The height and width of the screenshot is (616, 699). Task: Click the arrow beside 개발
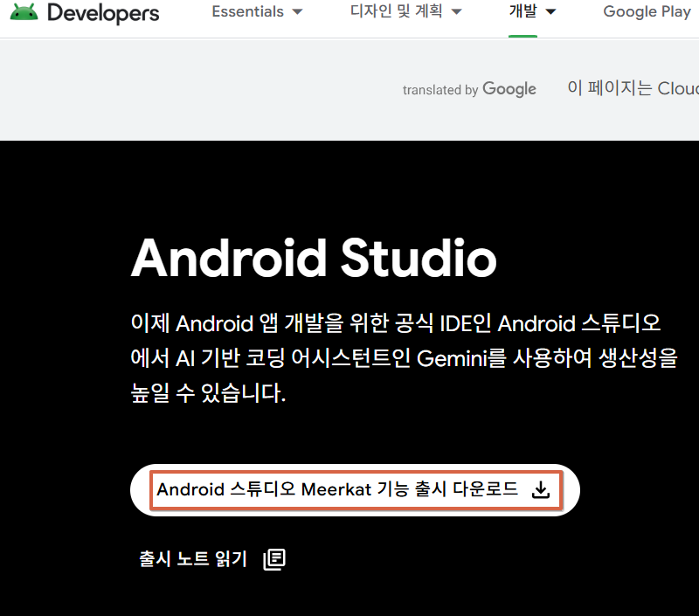[551, 12]
